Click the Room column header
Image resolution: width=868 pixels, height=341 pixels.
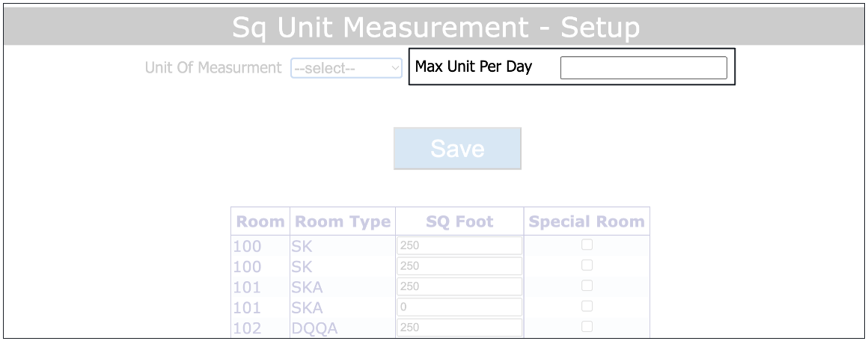click(260, 221)
